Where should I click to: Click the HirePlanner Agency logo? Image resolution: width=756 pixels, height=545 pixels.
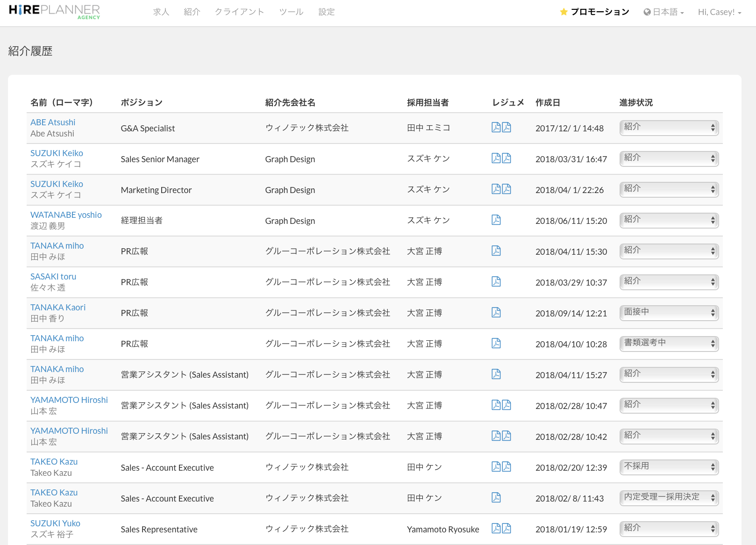tap(54, 12)
